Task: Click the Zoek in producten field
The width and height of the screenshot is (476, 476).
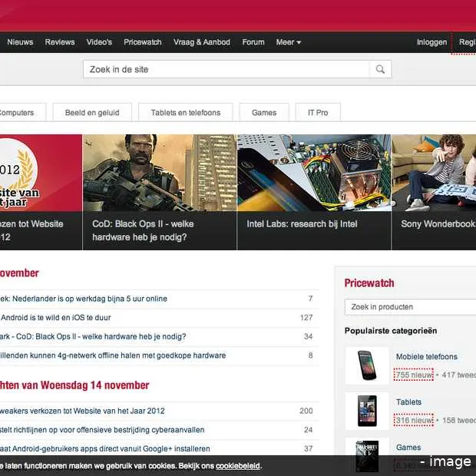Action: (x=410, y=307)
